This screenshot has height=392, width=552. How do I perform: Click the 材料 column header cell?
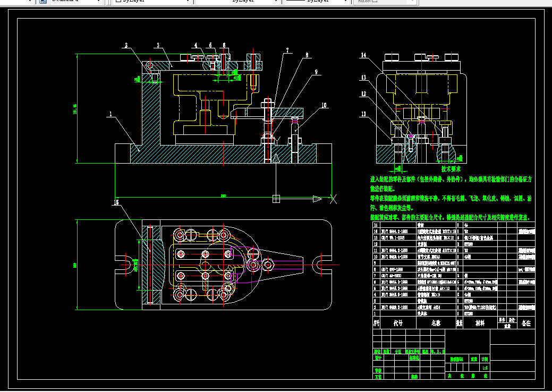click(x=480, y=323)
